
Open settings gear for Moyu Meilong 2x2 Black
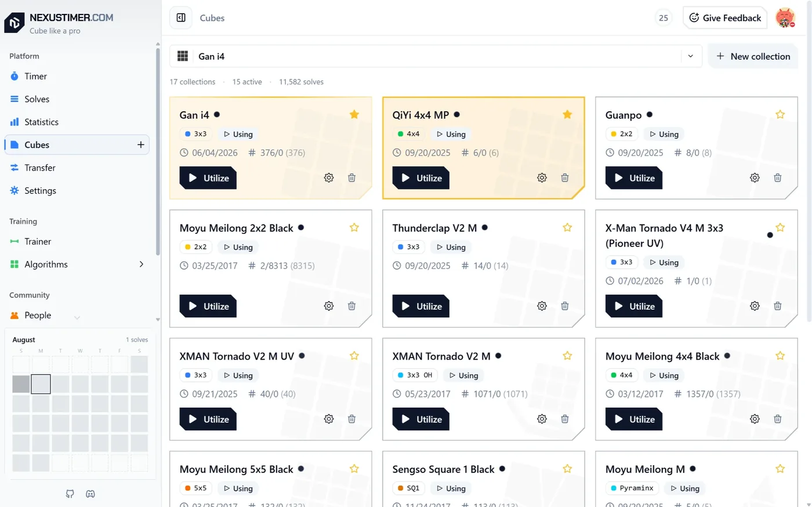pyautogui.click(x=329, y=306)
